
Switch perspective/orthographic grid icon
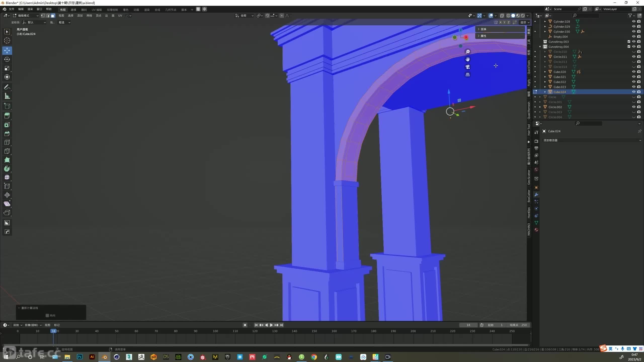468,75
